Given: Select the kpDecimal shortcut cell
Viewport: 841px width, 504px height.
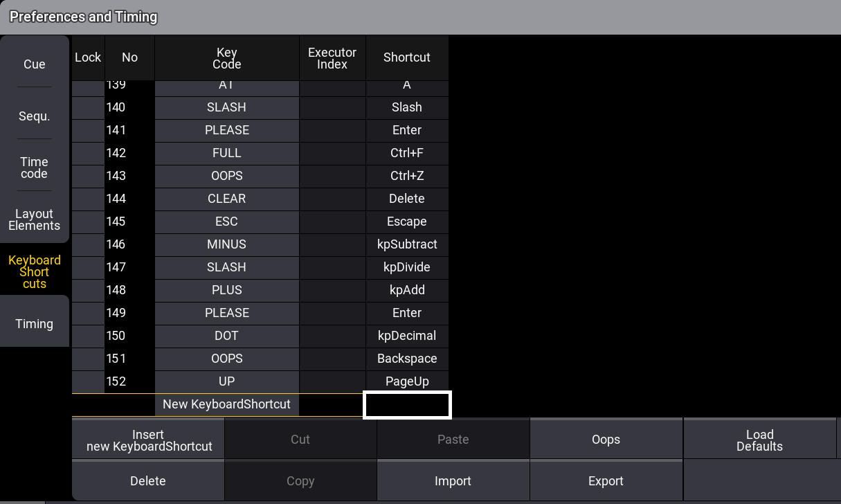Looking at the screenshot, I should pyautogui.click(x=407, y=336).
